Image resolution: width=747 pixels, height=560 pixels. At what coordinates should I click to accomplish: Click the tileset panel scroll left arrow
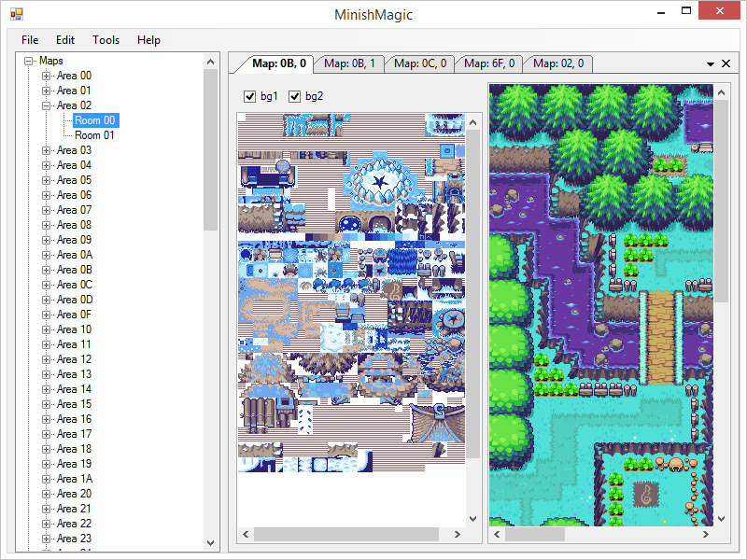click(246, 534)
